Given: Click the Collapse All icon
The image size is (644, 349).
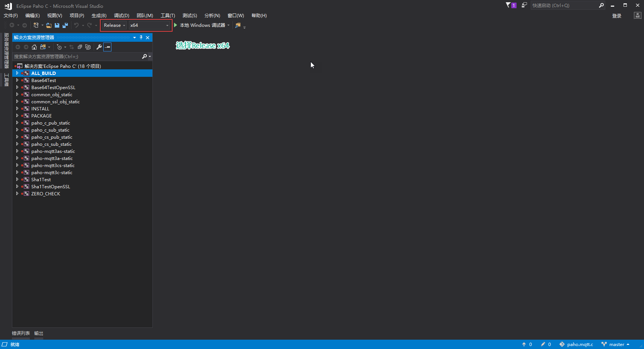Looking at the screenshot, I should click(x=80, y=47).
